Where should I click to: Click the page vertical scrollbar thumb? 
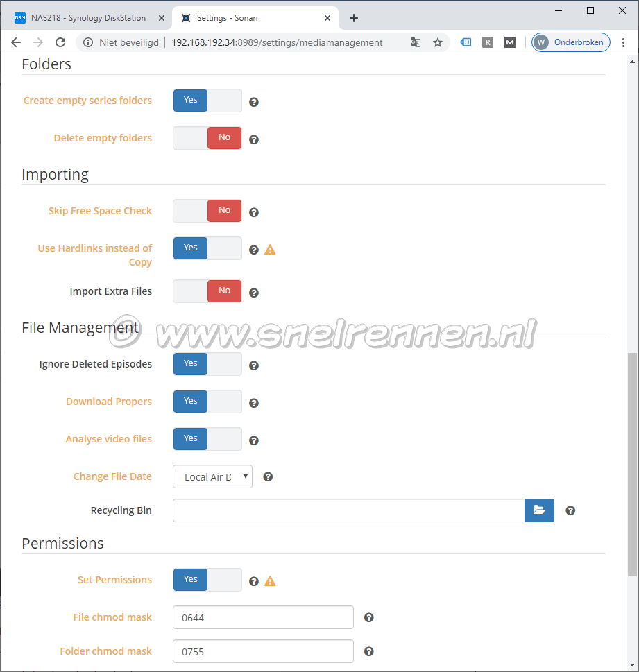tap(632, 465)
